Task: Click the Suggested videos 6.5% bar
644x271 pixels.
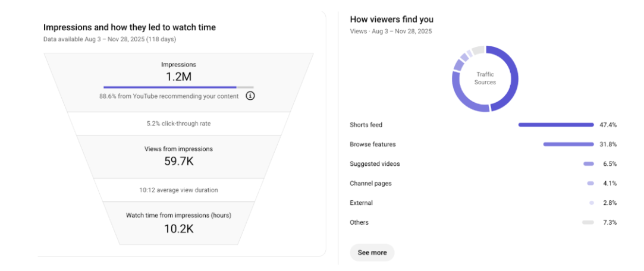Action: point(589,164)
